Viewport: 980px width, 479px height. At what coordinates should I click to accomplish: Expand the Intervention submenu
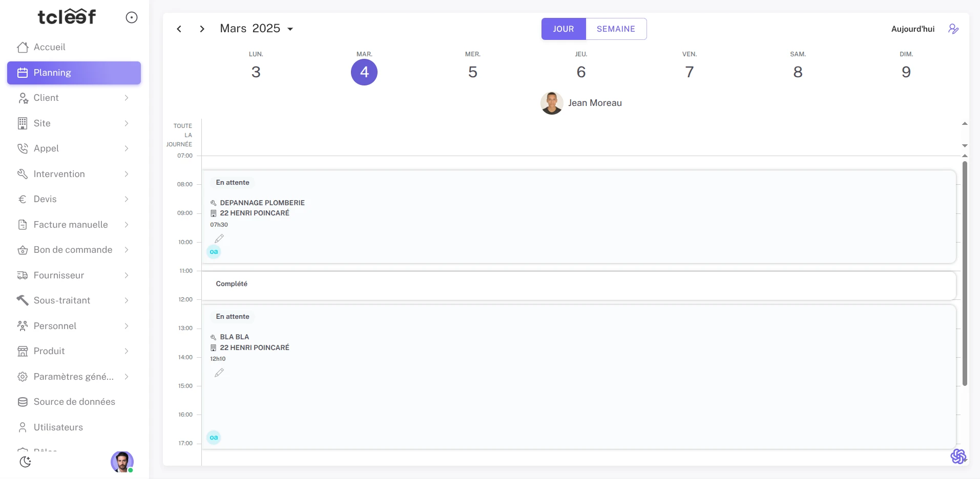point(126,174)
